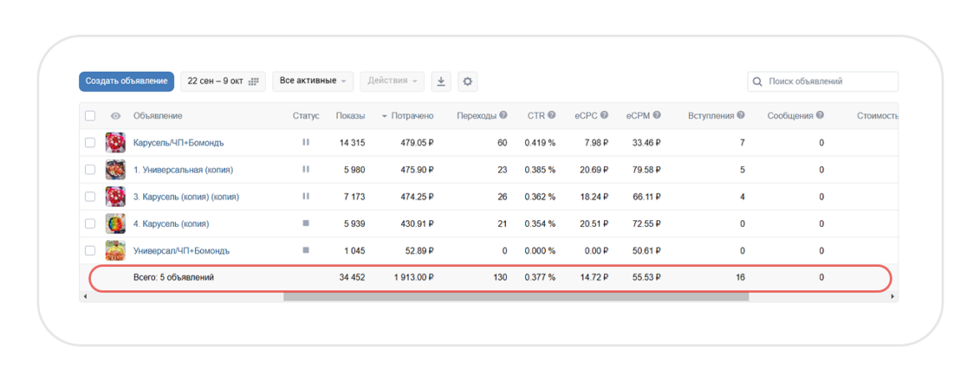Click the Поиск объявлений search field
The width and height of the screenshot is (980, 382).
829,82
